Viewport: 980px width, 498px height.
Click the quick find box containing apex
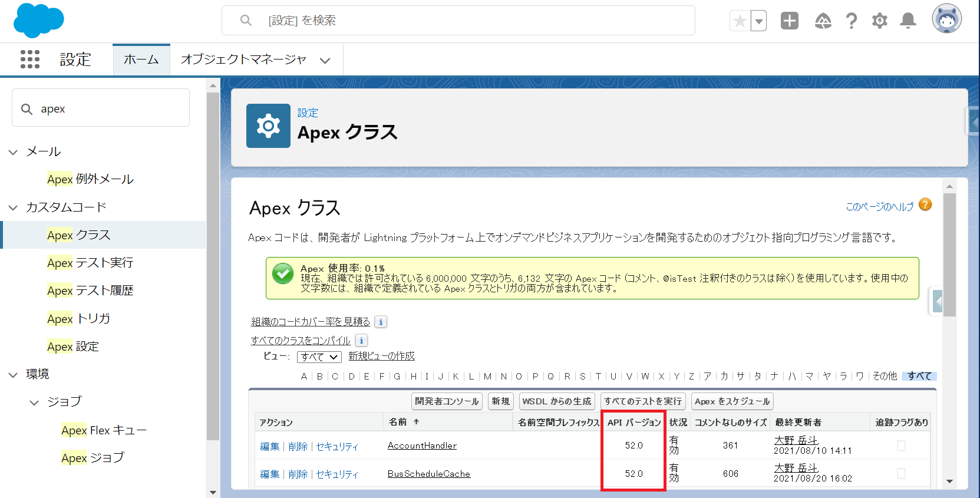pos(101,108)
